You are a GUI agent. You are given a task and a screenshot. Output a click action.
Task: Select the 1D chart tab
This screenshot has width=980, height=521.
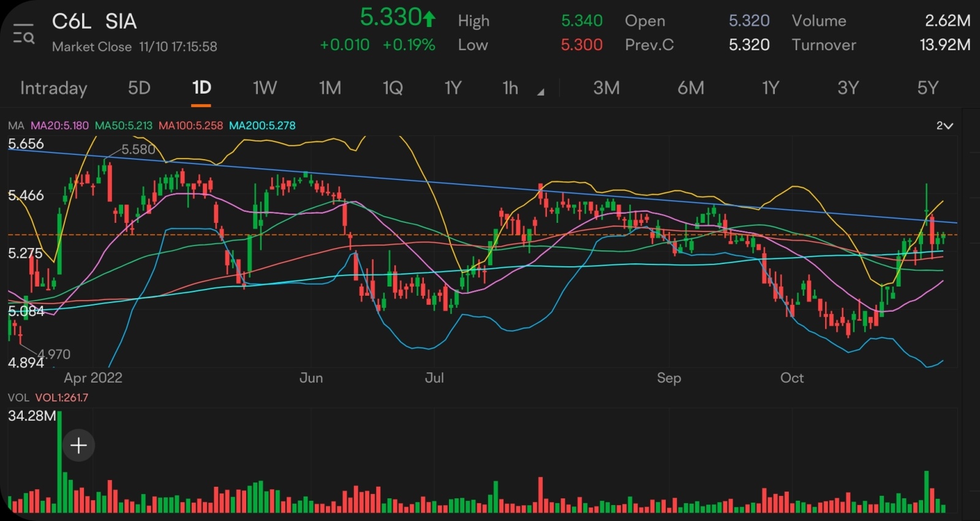coord(202,88)
